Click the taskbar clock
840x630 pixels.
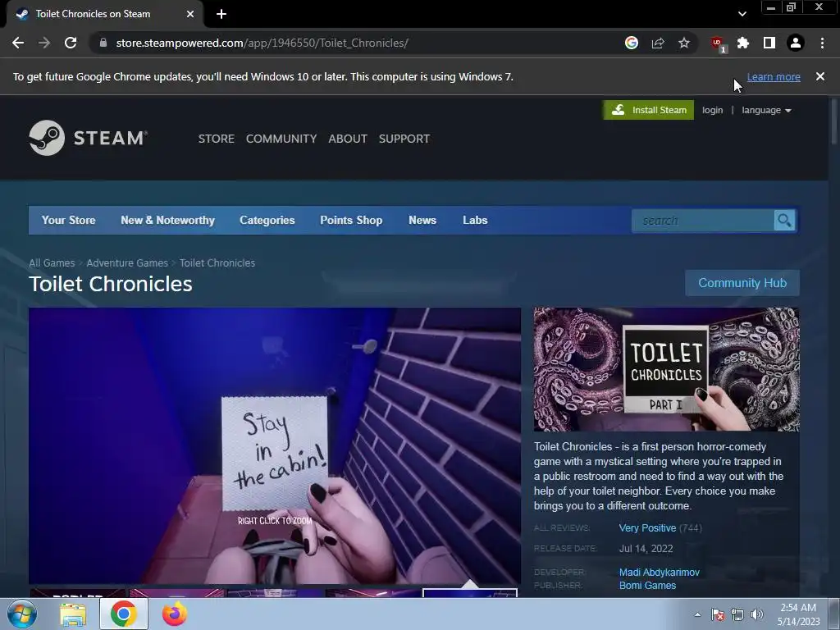click(799, 614)
